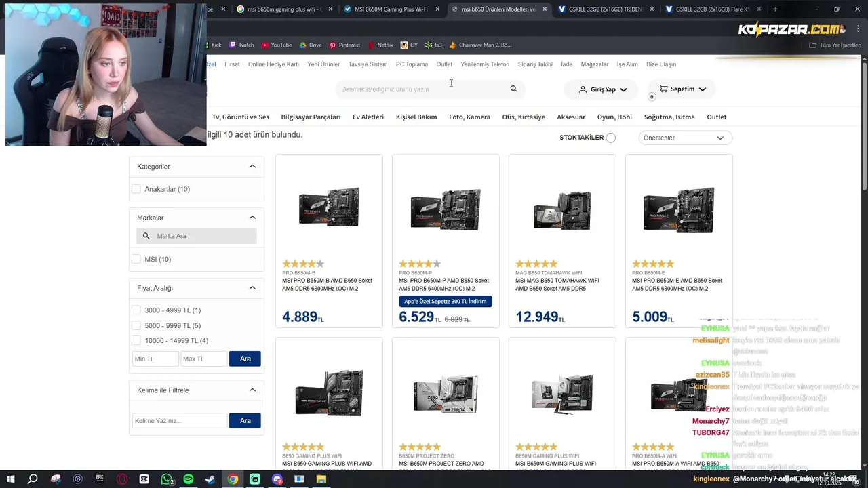Expand the Sepetim cart dropdown arrow
Viewport: 868px width, 488px height.
click(x=702, y=89)
